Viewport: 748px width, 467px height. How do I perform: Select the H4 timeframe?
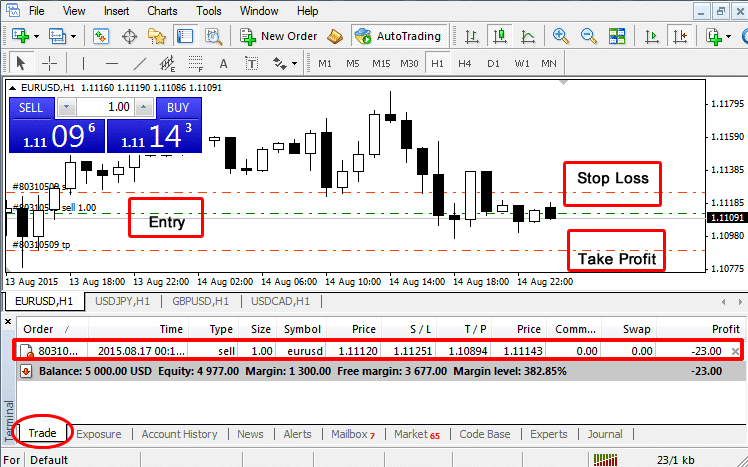[464, 63]
